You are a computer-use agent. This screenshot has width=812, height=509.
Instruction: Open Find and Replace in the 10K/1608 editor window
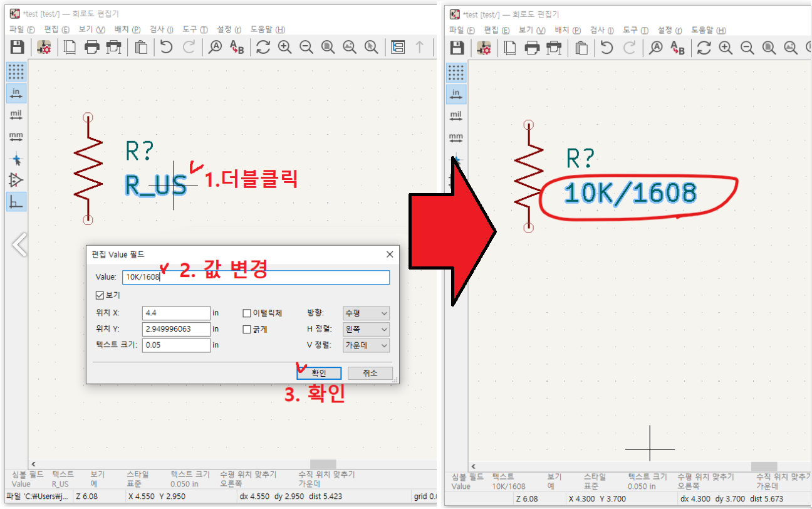677,47
